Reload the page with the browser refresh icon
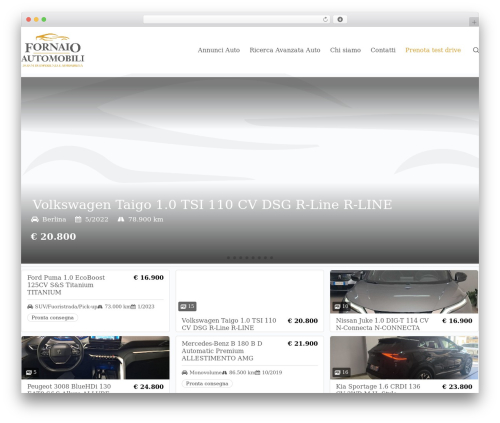 pos(325,20)
